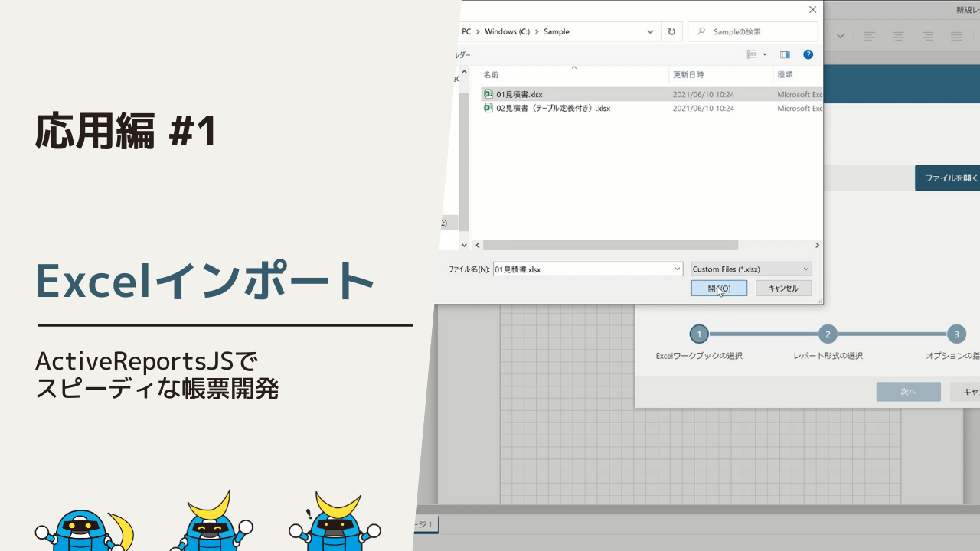The height and width of the screenshot is (551, 980).
Task: Click wizard step 1 Excelワークブックの選択
Action: click(x=698, y=334)
